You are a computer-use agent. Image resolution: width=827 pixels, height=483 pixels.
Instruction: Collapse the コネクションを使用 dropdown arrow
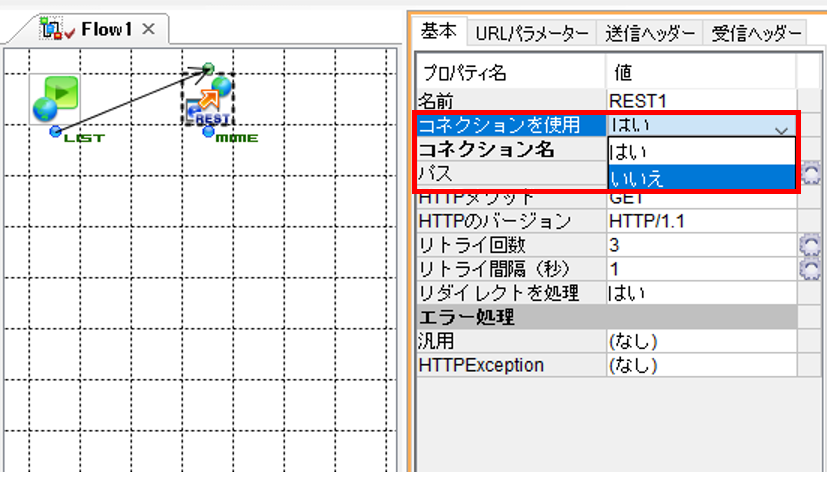tap(781, 130)
